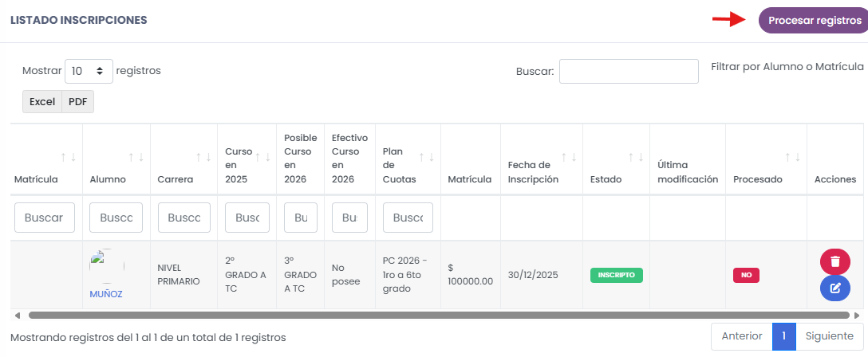Select page 1 in pagination
The image size is (868, 357).
click(x=783, y=336)
